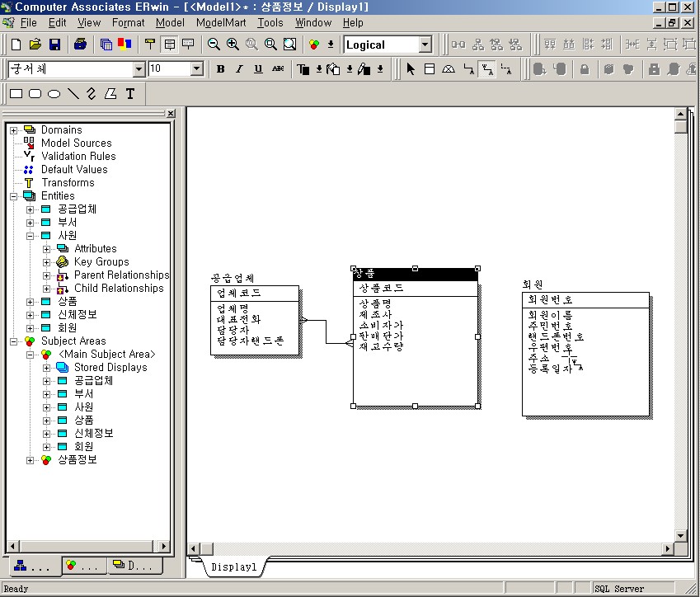Screen dimensions: 700x597
Task: Select the 회원 entity box in the diagram
Action: point(585,354)
